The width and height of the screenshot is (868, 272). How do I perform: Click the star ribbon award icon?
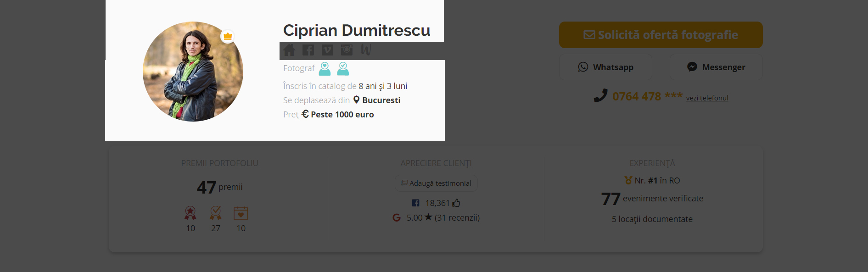190,213
